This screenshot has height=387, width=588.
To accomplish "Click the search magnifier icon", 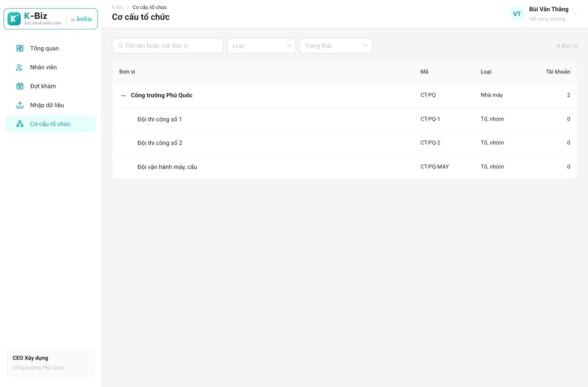I will (x=120, y=46).
